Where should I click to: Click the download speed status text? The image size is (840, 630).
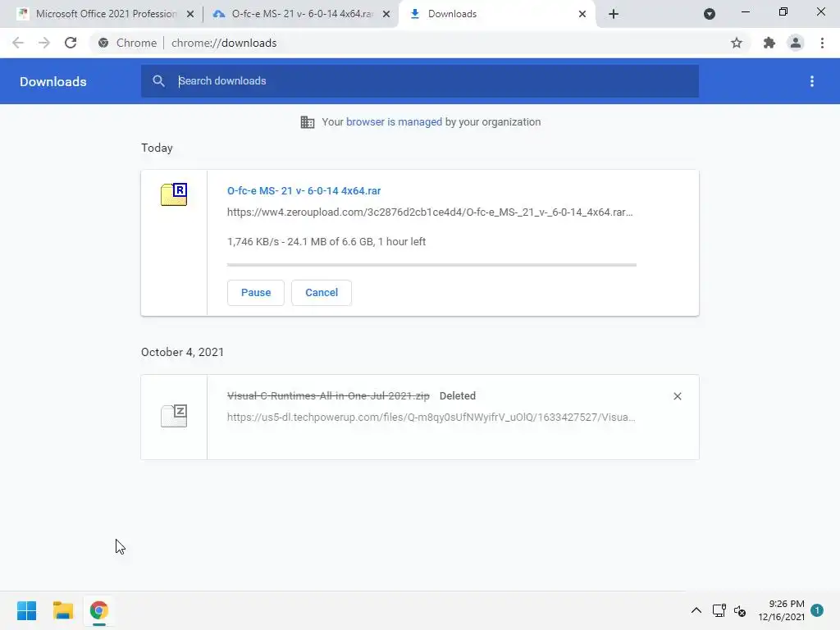pyautogui.click(x=326, y=242)
